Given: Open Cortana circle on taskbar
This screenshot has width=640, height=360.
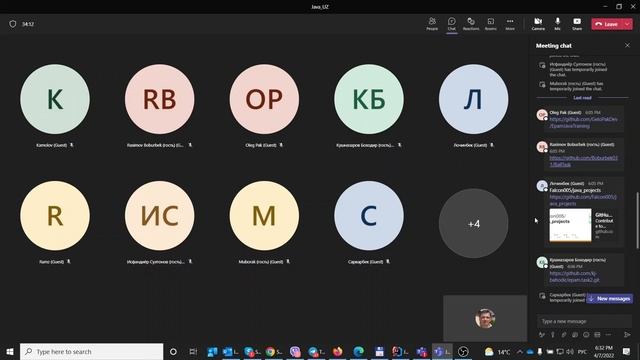Looking at the screenshot, I should click(173, 351).
